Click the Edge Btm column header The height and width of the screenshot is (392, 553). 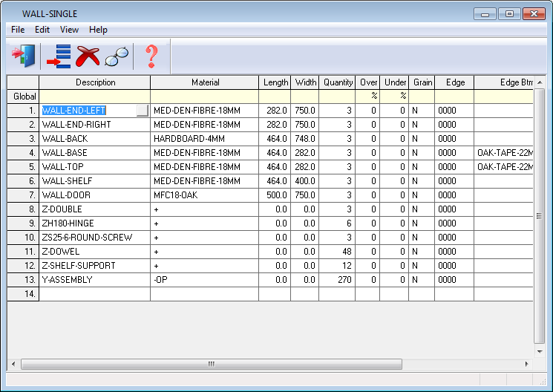coord(503,82)
